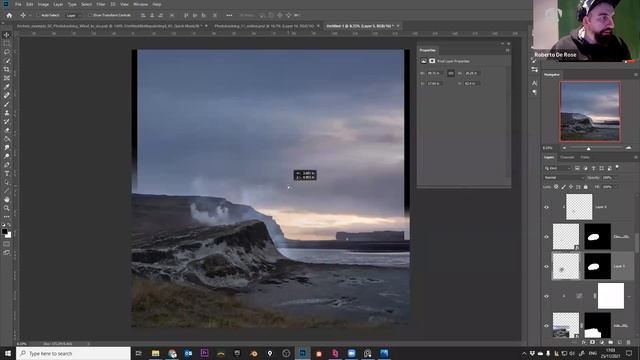Viewport: 640px width, 360px height.
Task: Select the History Brush tool
Action: pos(7,121)
